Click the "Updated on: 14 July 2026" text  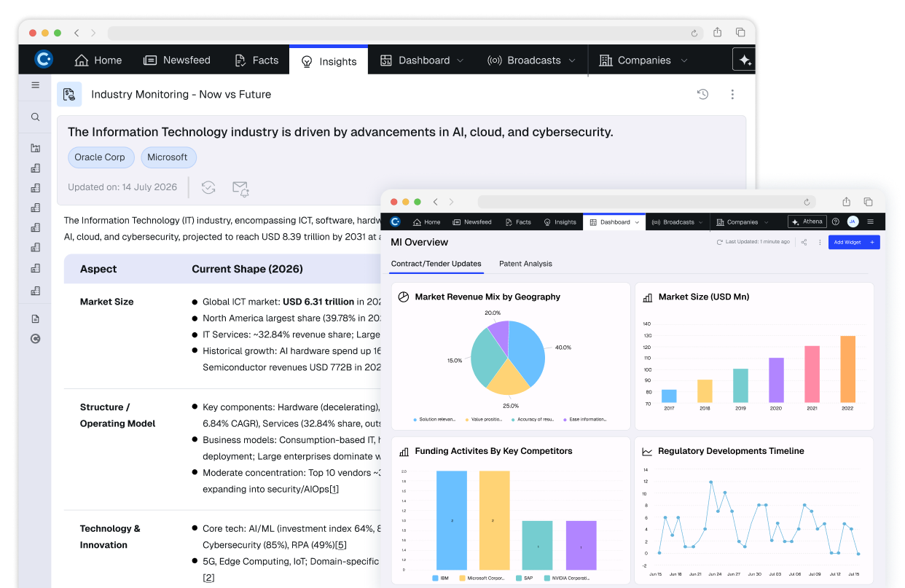click(x=122, y=187)
